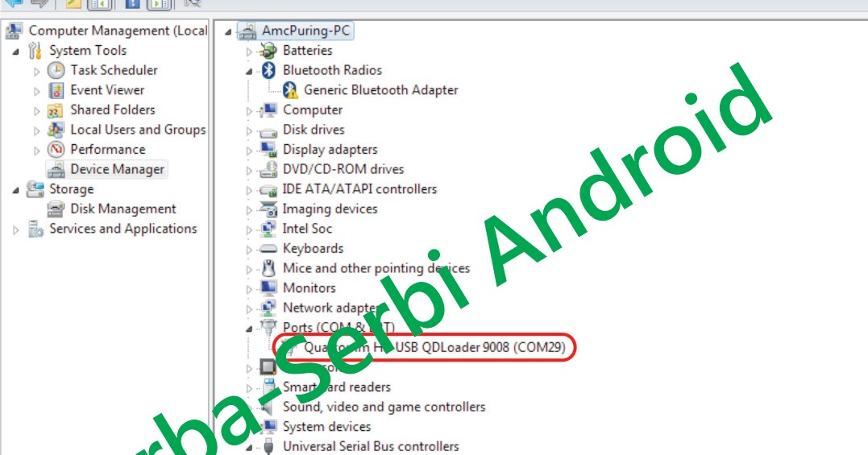Image resolution: width=868 pixels, height=455 pixels.
Task: Click the Computer category icon
Action: pyautogui.click(x=268, y=110)
